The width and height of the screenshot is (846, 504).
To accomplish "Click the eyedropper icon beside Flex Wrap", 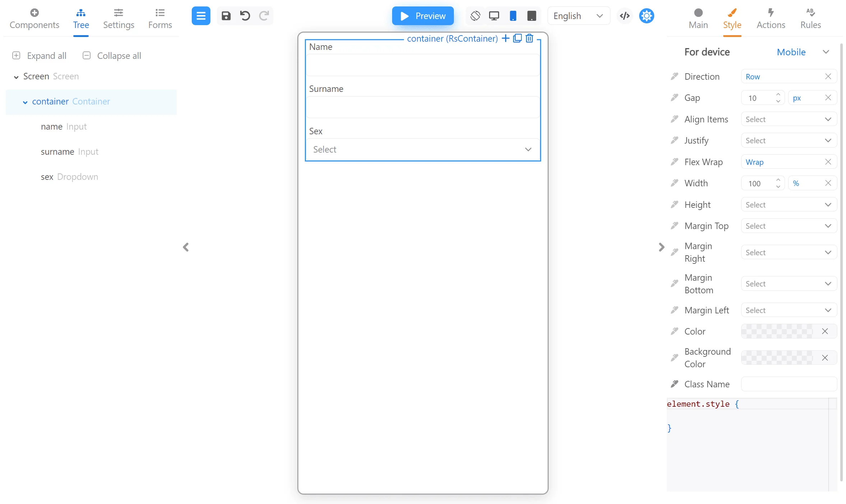I will [x=674, y=162].
